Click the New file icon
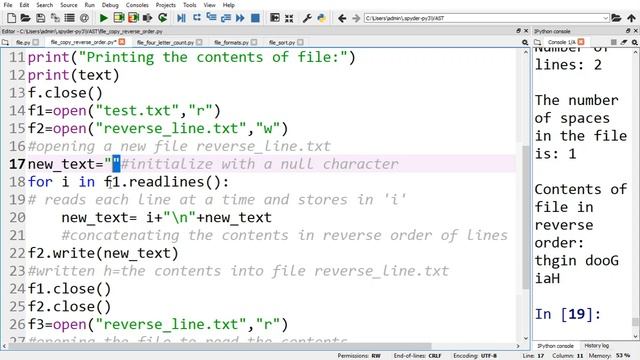The width and height of the screenshot is (640, 360). 11,18
